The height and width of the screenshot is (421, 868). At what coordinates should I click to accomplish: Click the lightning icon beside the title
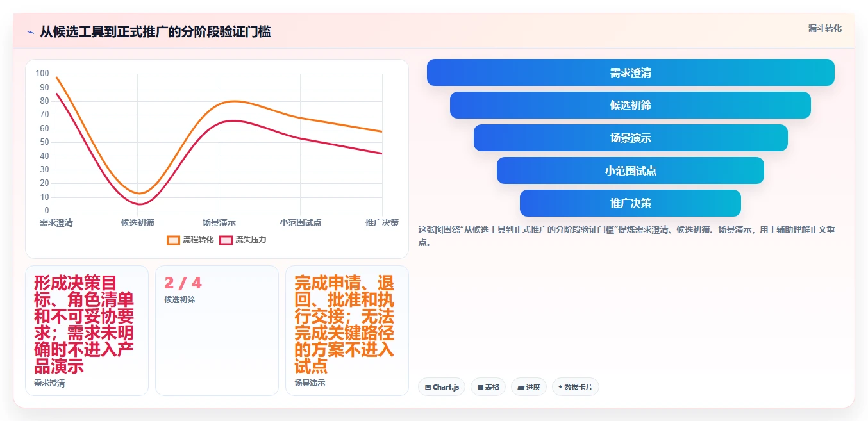tap(31, 32)
